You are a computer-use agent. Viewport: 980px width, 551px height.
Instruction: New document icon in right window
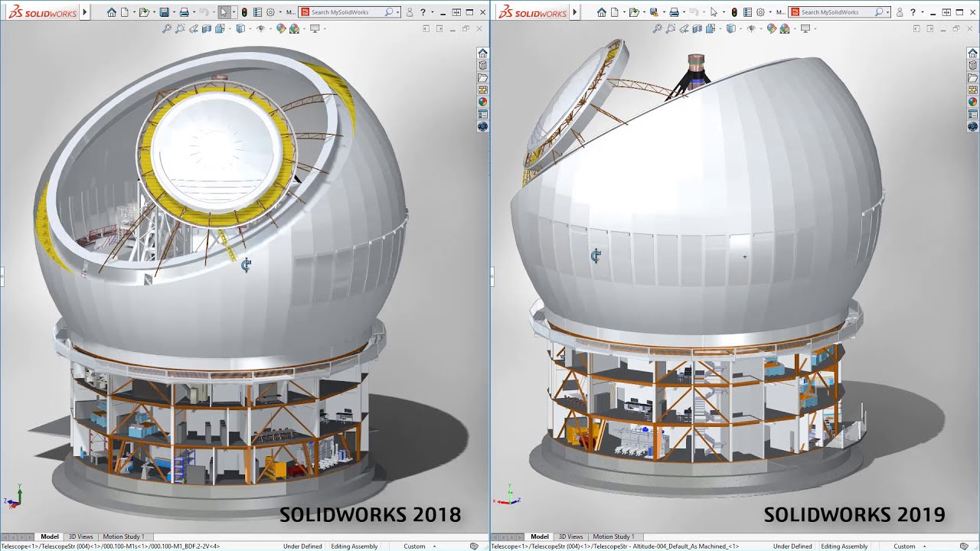pyautogui.click(x=614, y=12)
